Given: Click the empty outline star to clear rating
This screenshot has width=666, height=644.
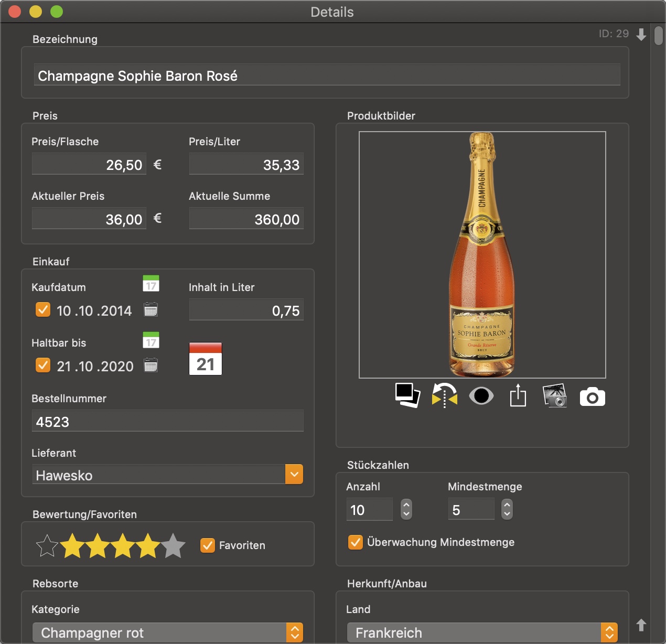Looking at the screenshot, I should [47, 546].
